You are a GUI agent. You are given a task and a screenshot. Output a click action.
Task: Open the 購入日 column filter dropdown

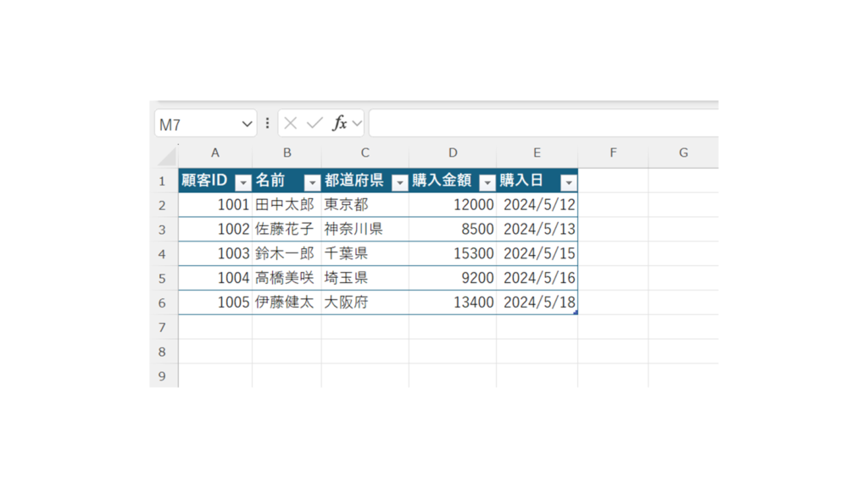pyautogui.click(x=568, y=182)
